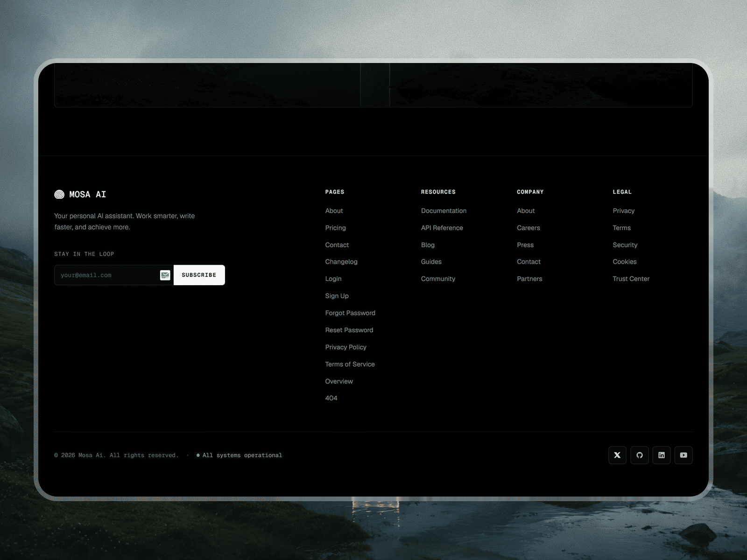Open the GitHub social icon

click(x=640, y=455)
